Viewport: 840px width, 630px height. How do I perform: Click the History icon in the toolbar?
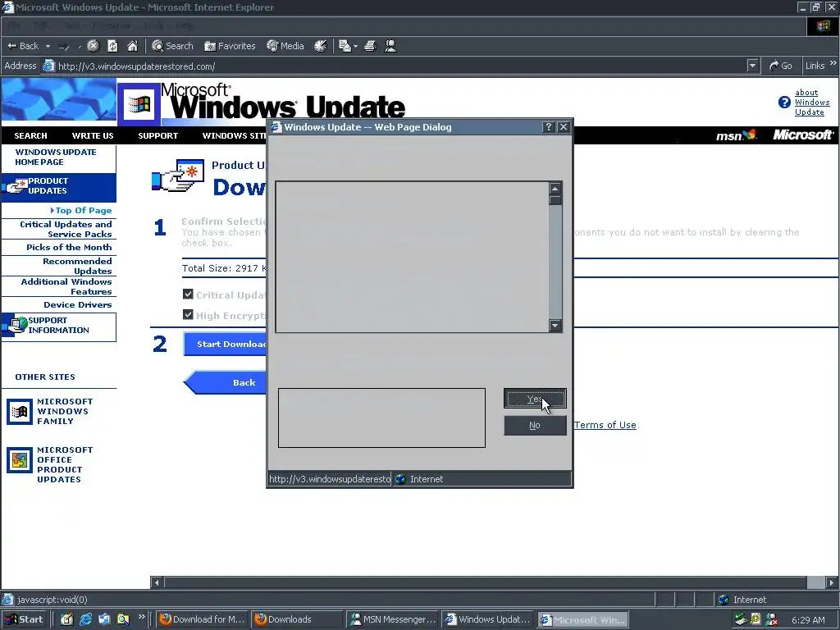pos(321,46)
